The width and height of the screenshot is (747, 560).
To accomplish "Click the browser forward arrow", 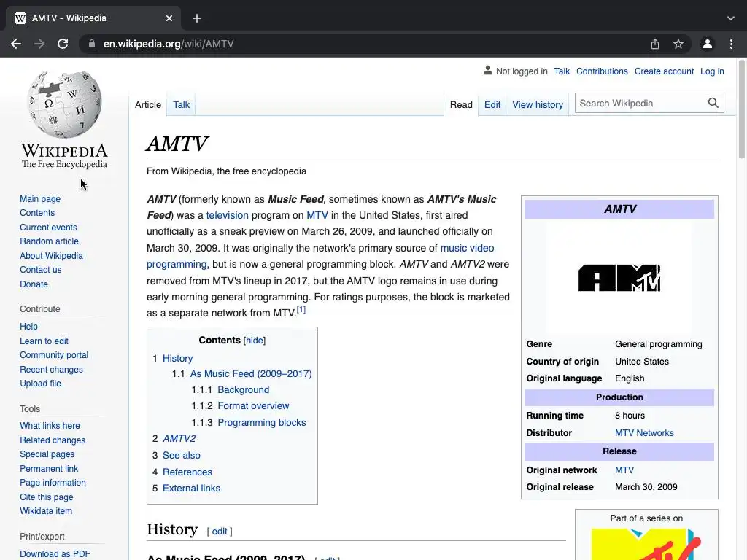I will (x=39, y=44).
